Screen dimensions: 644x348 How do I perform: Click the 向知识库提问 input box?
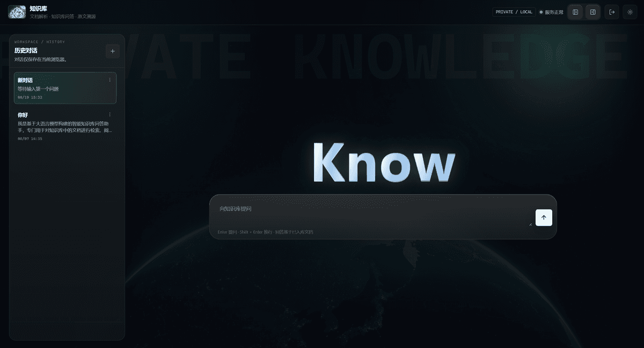(375, 212)
